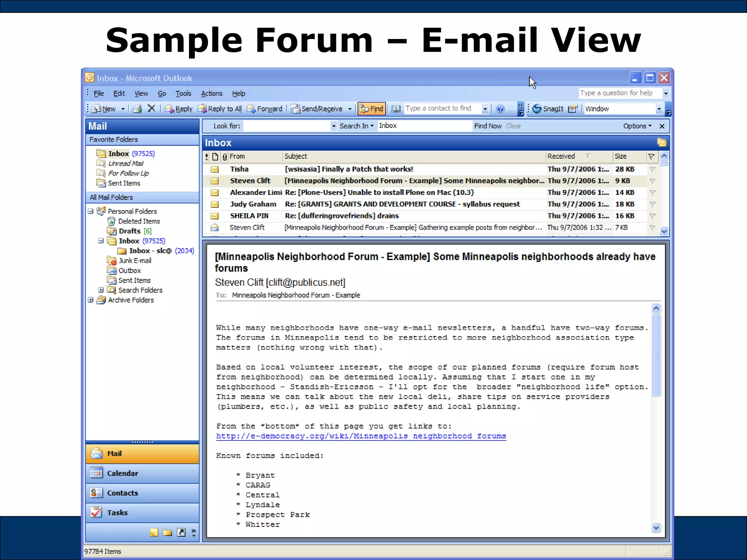Sort by the Received column header
Viewport: 747px width, 560px height.
(579, 156)
